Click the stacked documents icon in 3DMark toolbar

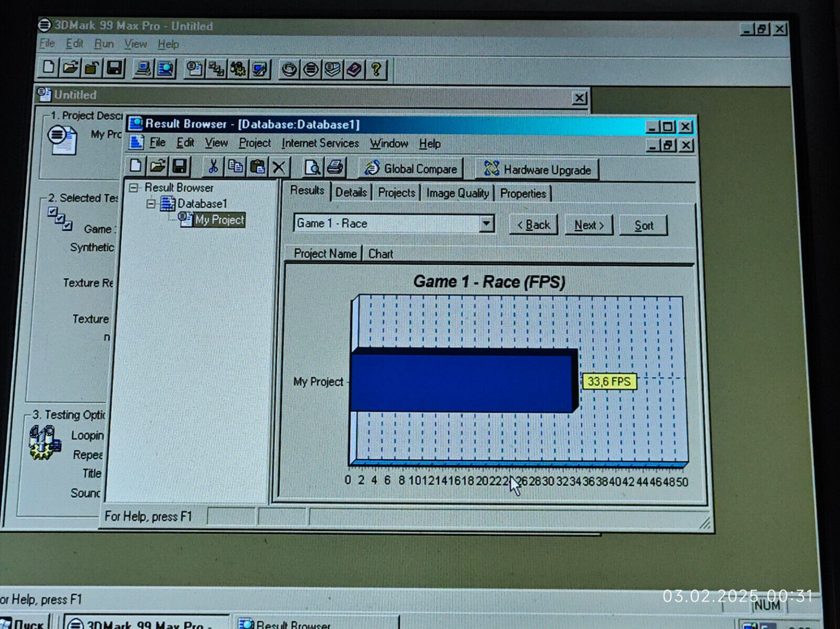click(332, 69)
